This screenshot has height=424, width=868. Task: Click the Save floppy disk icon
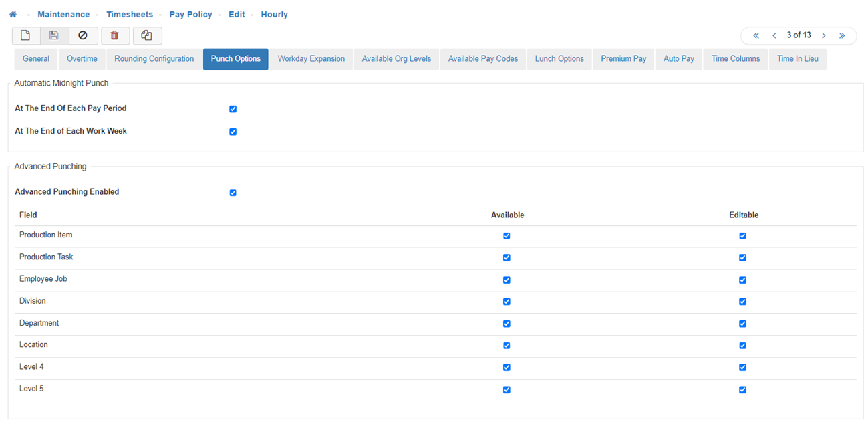tap(54, 36)
